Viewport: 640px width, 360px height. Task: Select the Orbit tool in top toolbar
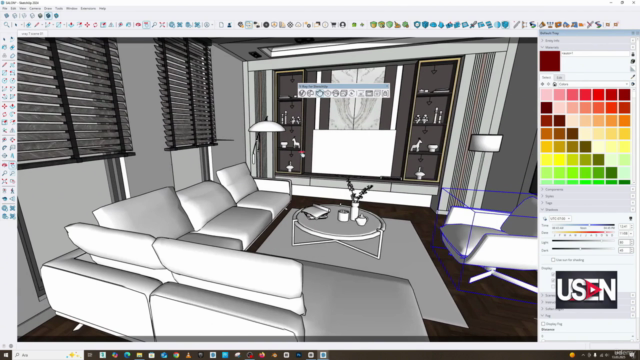138,25
